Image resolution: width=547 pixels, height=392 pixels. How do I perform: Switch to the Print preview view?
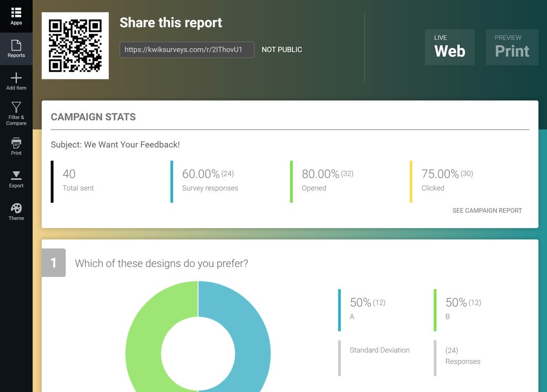tap(511, 47)
